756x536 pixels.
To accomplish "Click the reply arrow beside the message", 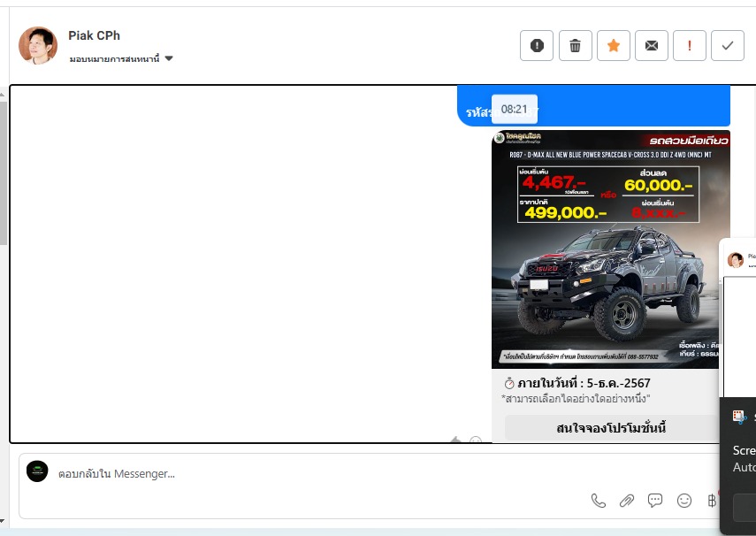I will click(455, 440).
